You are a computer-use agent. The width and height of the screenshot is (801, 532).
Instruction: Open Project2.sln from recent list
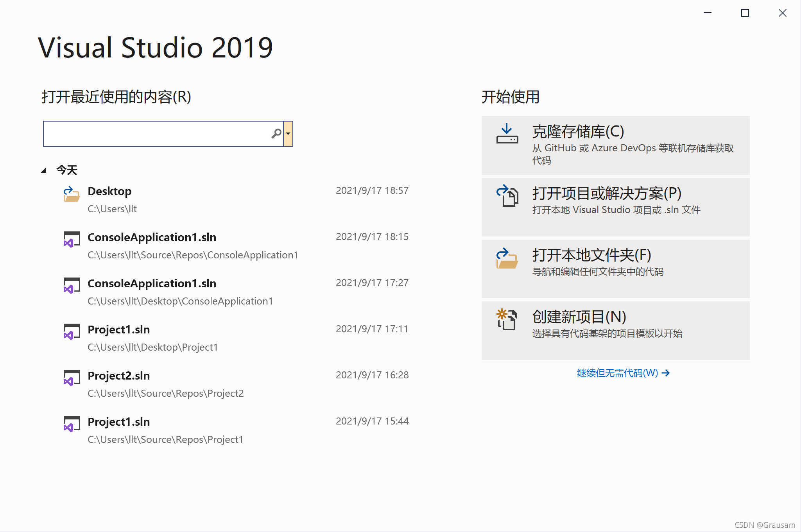coord(237,384)
